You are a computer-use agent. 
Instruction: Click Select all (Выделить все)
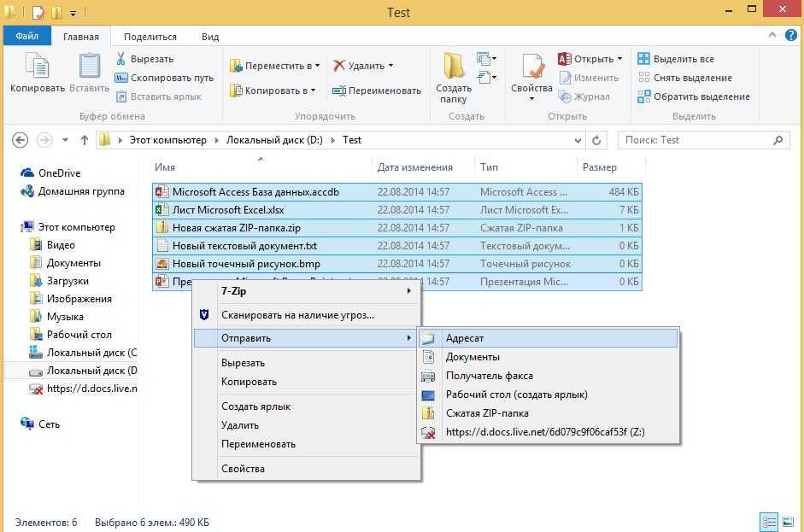(676, 59)
